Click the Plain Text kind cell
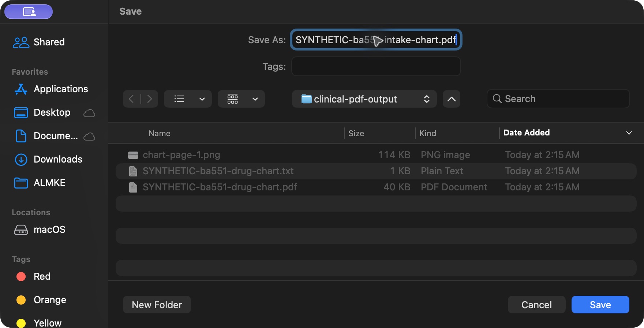The height and width of the screenshot is (328, 644). pyautogui.click(x=442, y=171)
